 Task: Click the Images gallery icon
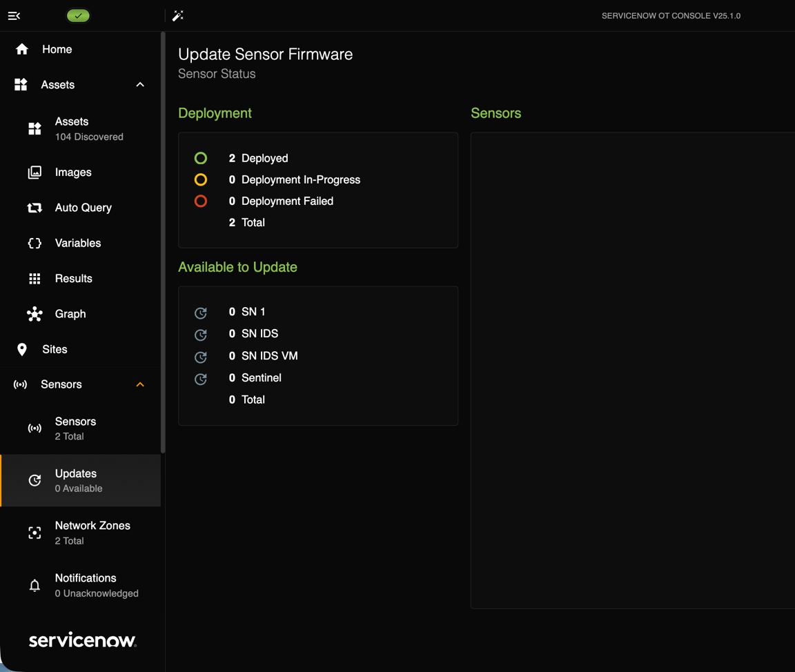[x=35, y=172]
